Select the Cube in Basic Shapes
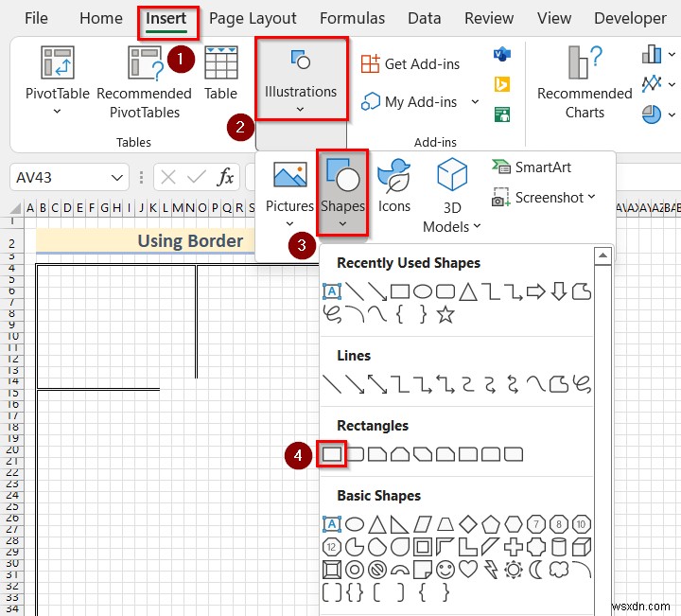This screenshot has width=681, height=616. pos(581,547)
